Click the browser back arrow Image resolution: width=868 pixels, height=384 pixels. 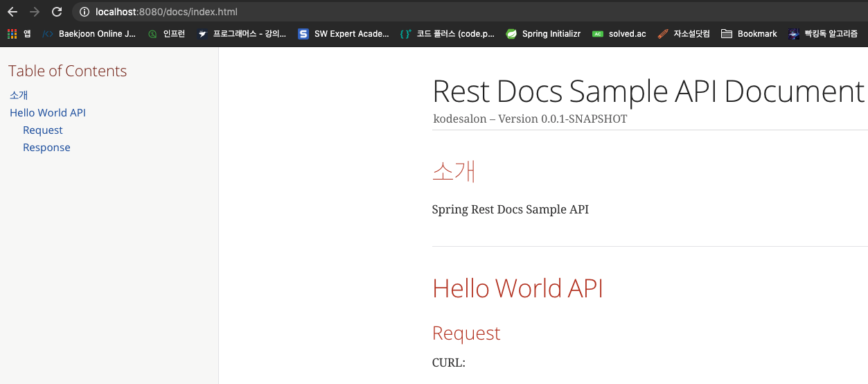click(12, 12)
